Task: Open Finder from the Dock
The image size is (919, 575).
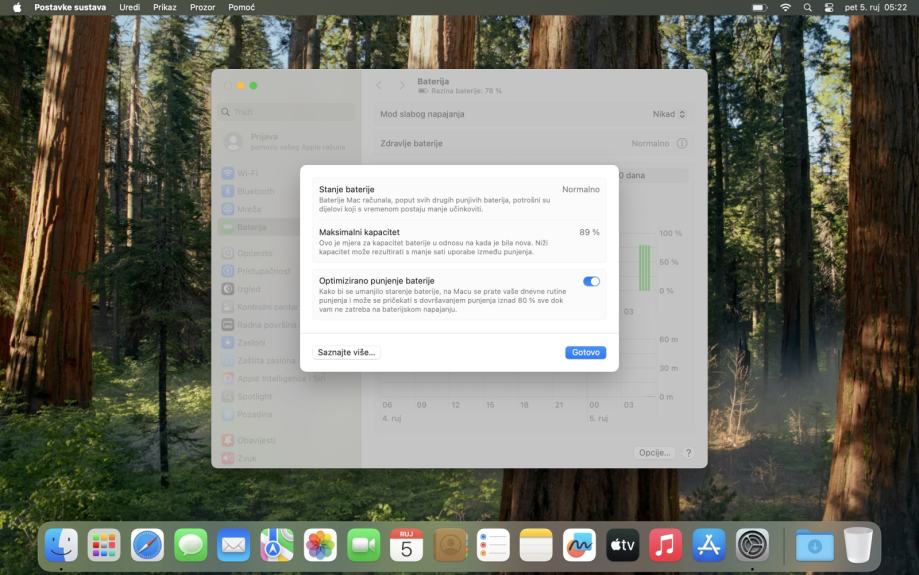Action: click(x=61, y=545)
